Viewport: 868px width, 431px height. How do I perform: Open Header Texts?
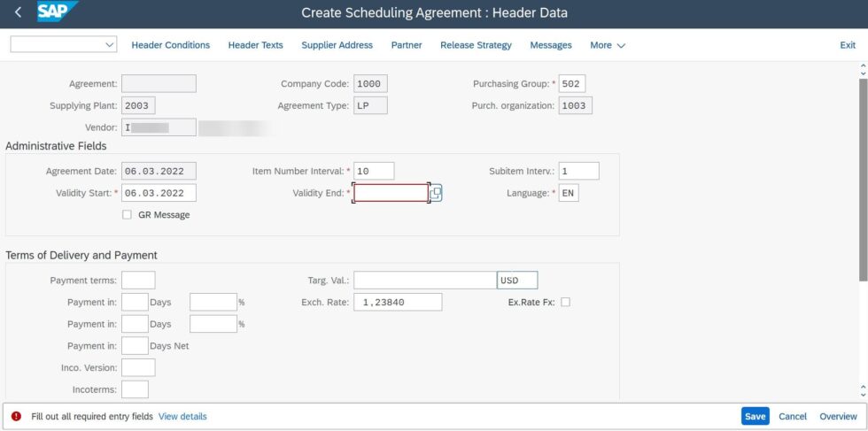(256, 45)
